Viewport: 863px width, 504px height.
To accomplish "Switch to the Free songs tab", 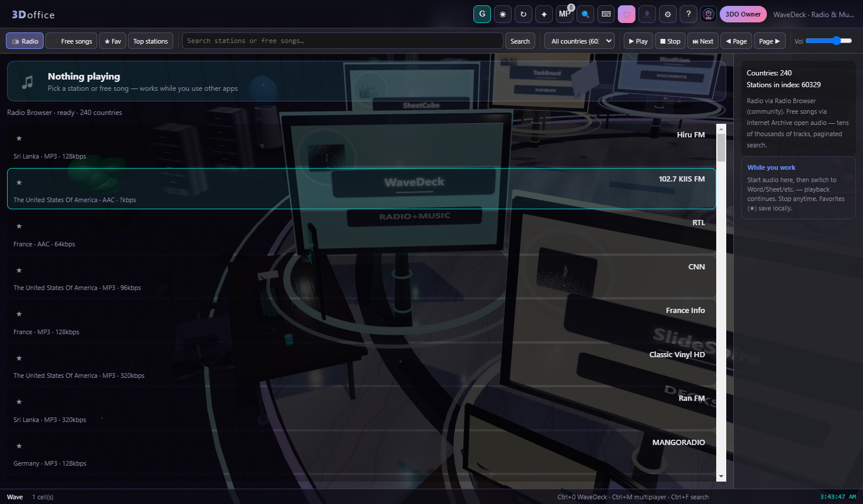I will [71, 41].
